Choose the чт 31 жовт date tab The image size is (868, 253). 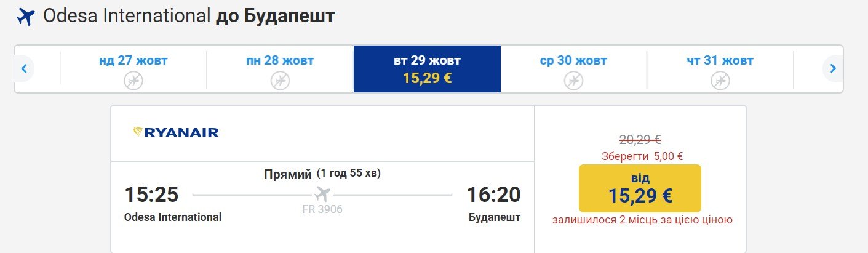(x=720, y=69)
